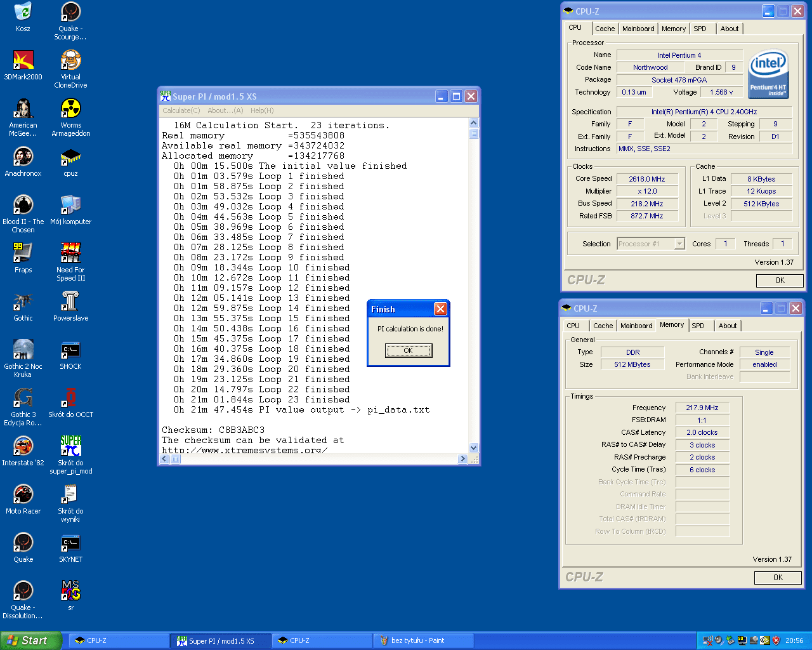
Task: Open the Windows Start button
Action: click(x=31, y=640)
